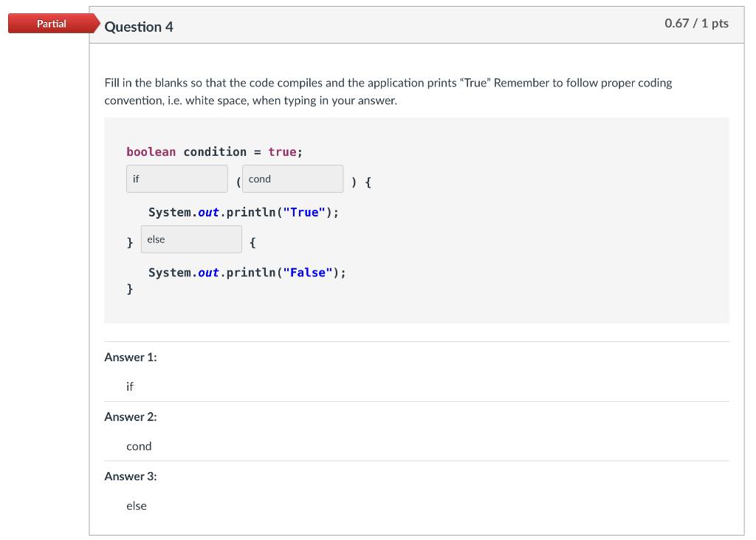Click the final closing brace of the code
The image size is (756, 540).
[130, 289]
